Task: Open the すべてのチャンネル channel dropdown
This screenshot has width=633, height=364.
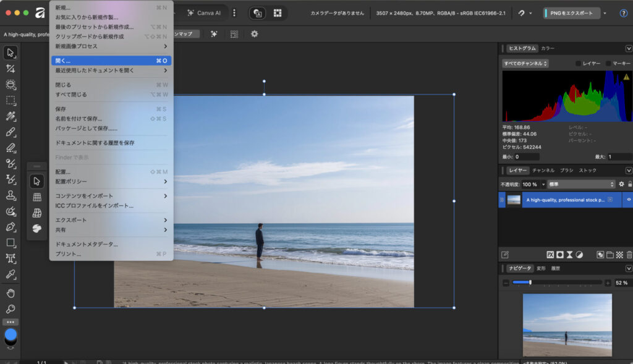Action: [525, 64]
